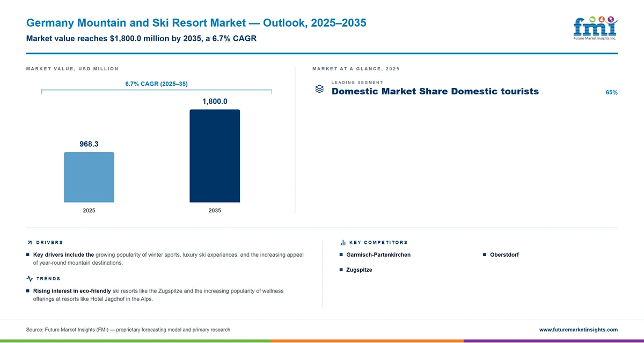The width and height of the screenshot is (644, 343).
Task: Click the 2035 axis label
Action: coord(215,211)
